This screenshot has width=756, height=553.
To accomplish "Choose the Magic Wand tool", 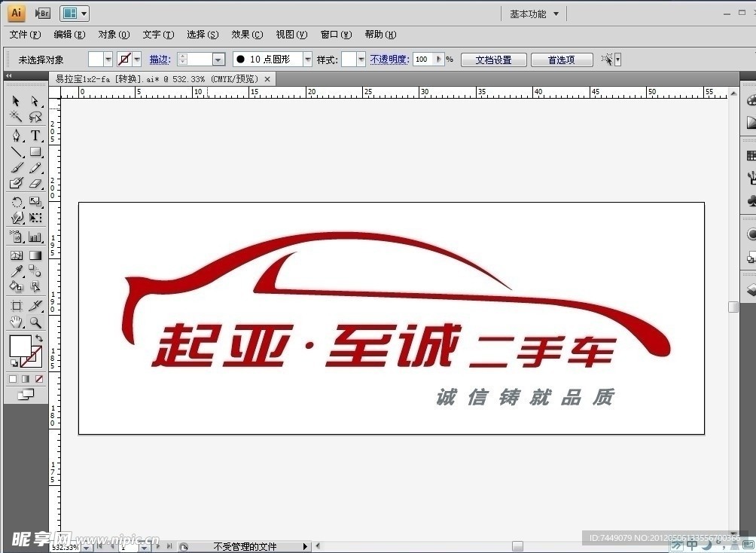I will [x=16, y=117].
